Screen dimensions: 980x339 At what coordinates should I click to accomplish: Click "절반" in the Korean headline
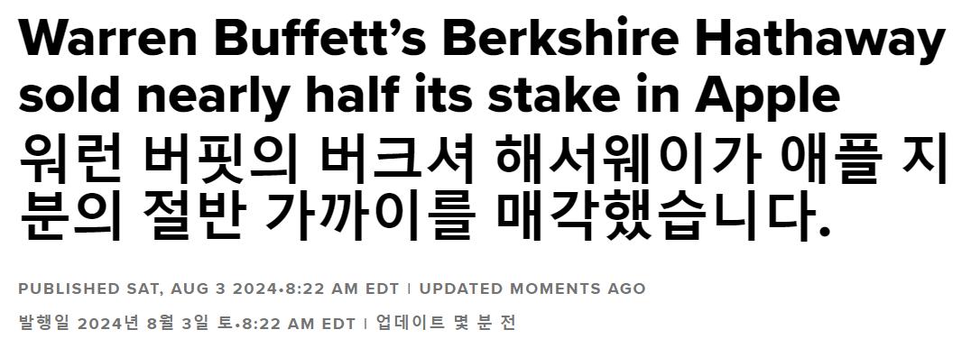coord(192,218)
